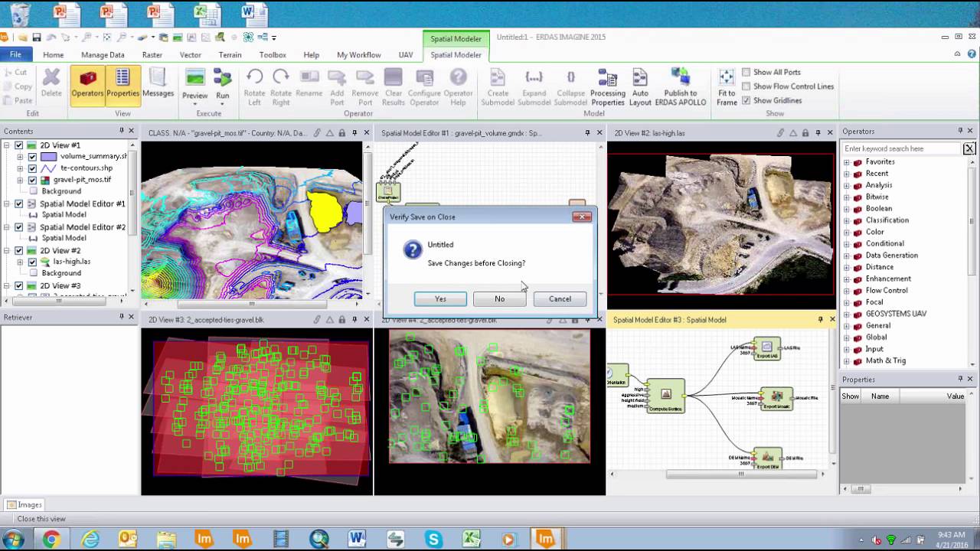This screenshot has height=551, width=980.
Task: Open the Operators panel toolbox icon
Action: (x=87, y=78)
